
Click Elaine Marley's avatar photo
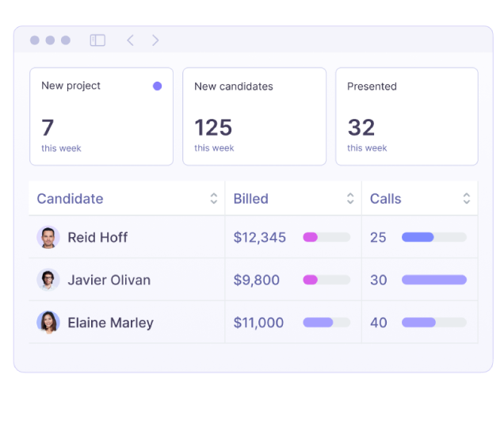click(48, 323)
